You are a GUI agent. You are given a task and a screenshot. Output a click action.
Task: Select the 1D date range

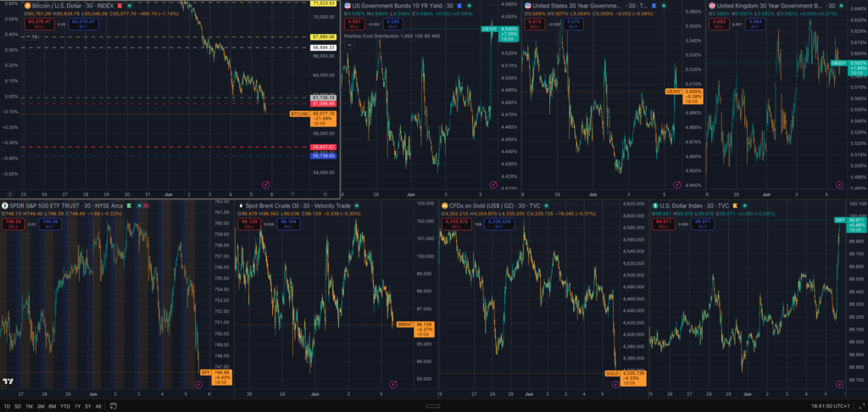pos(6,406)
